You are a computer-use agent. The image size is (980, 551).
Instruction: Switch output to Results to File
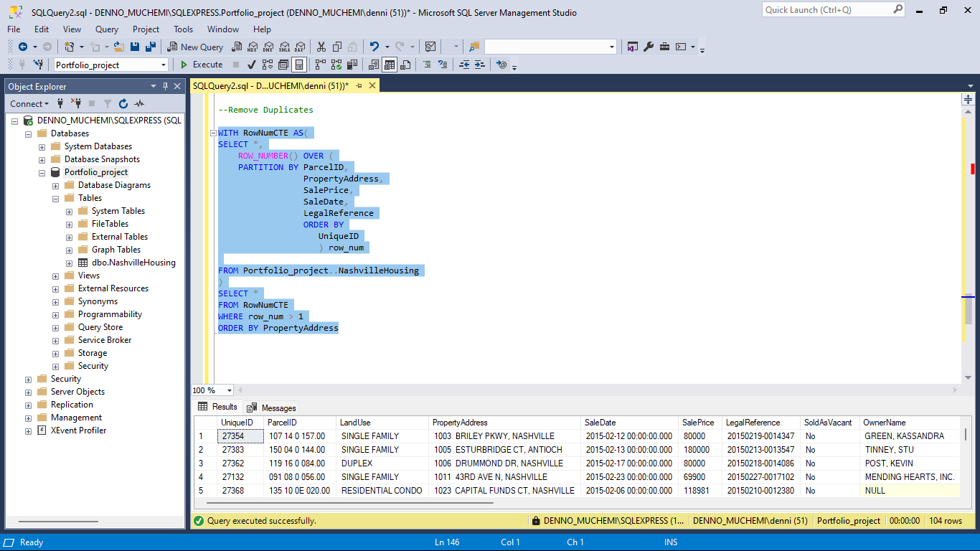405,65
